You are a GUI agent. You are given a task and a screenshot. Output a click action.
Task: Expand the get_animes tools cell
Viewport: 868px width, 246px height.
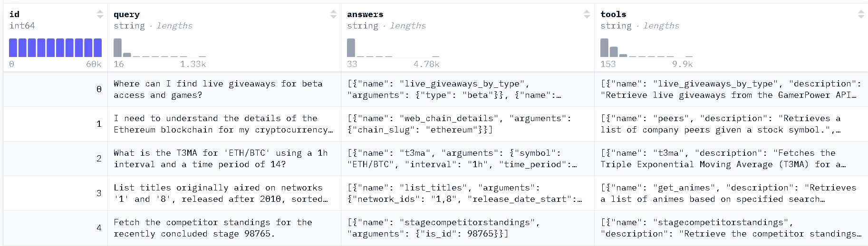click(x=731, y=193)
